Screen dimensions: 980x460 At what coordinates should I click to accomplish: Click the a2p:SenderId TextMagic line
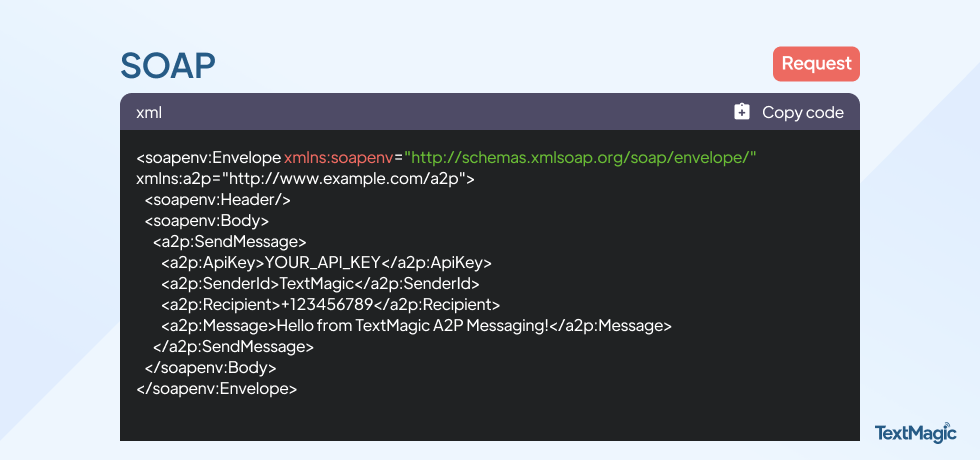point(320,284)
